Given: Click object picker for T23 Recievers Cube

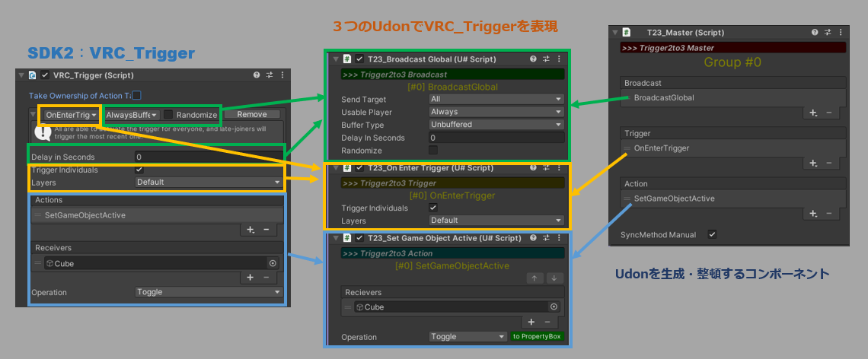Looking at the screenshot, I should (553, 307).
